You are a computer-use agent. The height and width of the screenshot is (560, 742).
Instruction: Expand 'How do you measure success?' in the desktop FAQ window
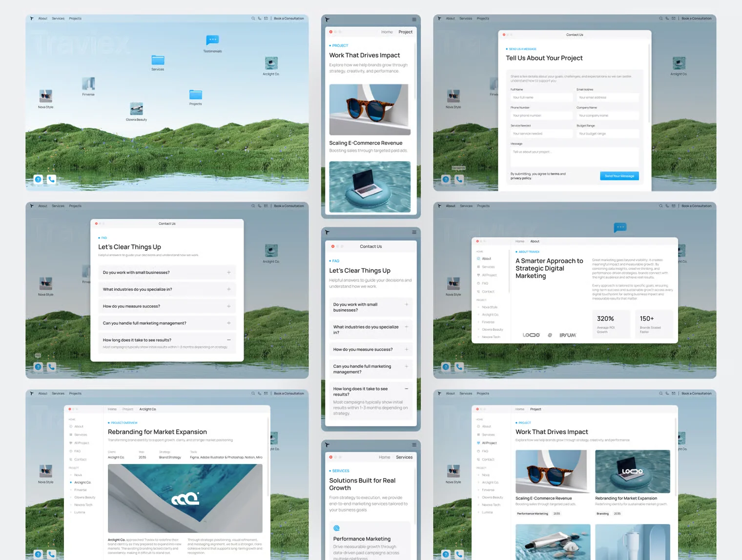pyautogui.click(x=167, y=306)
